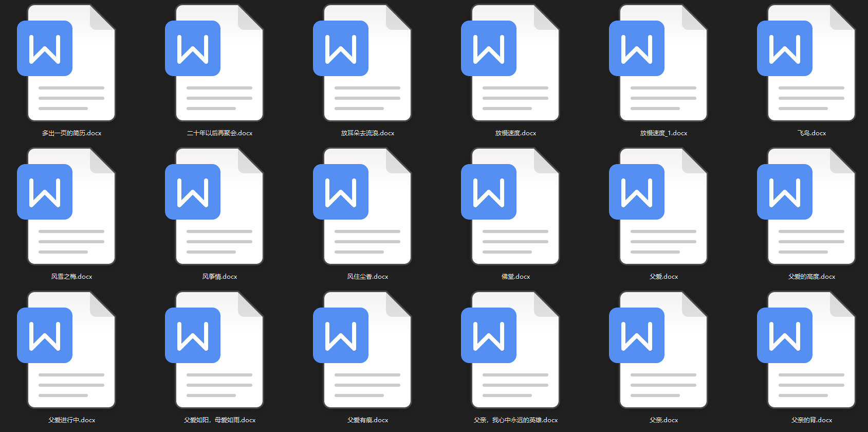868x432 pixels.
Task: Click the label text 放慢速度.docx
Action: coord(516,133)
